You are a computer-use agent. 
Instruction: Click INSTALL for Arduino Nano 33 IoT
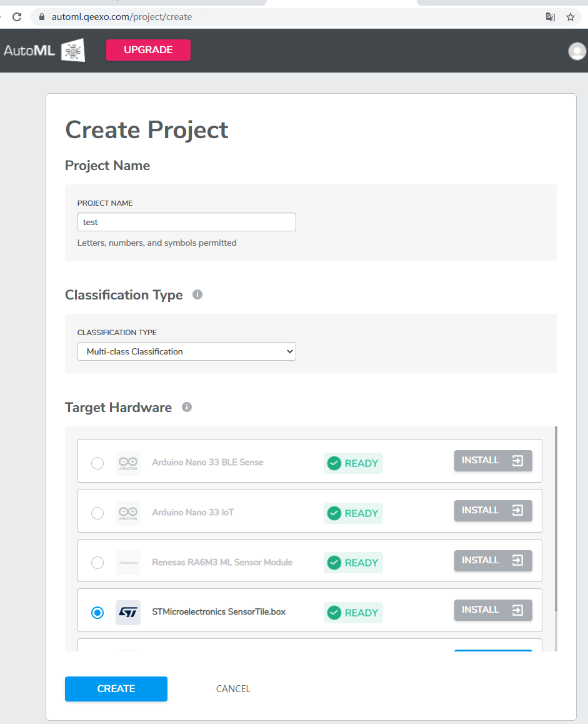[493, 510]
